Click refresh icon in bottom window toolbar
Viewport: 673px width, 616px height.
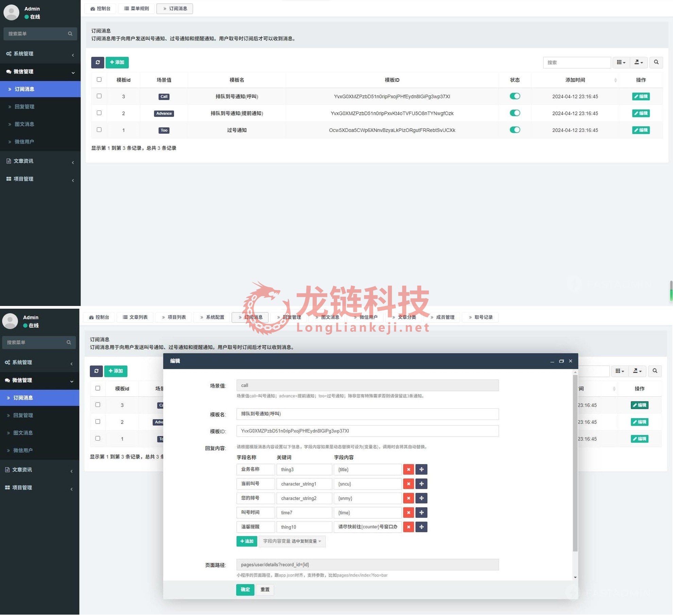tap(96, 371)
